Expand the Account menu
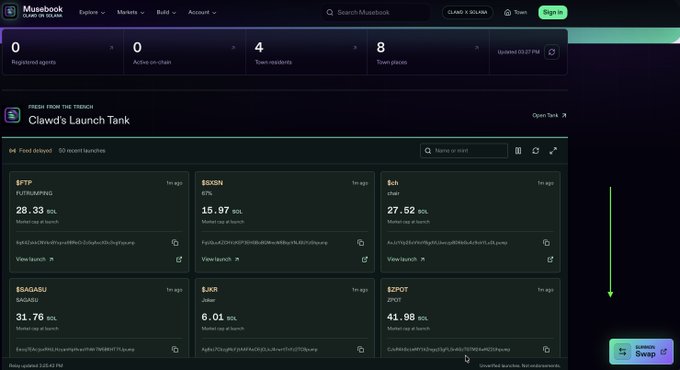 [202, 13]
